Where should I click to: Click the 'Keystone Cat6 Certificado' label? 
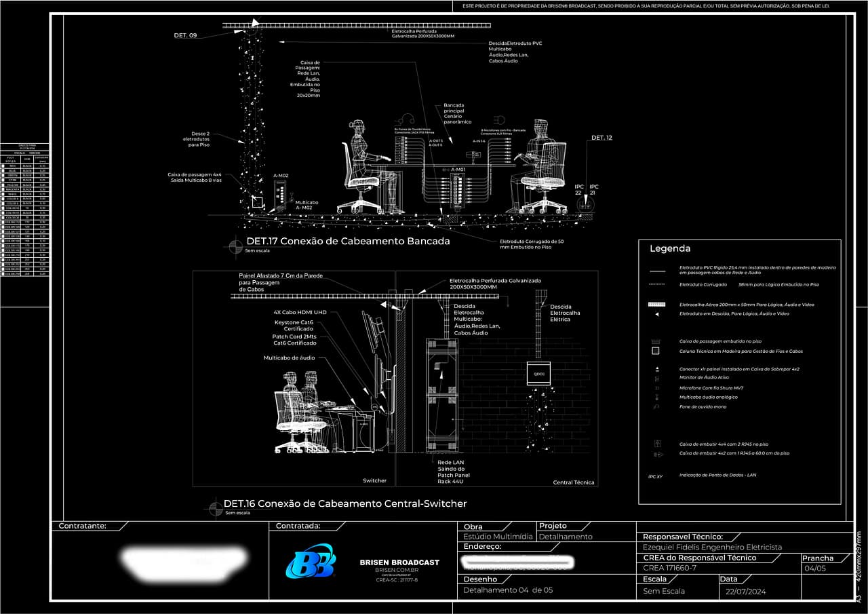tap(295, 326)
